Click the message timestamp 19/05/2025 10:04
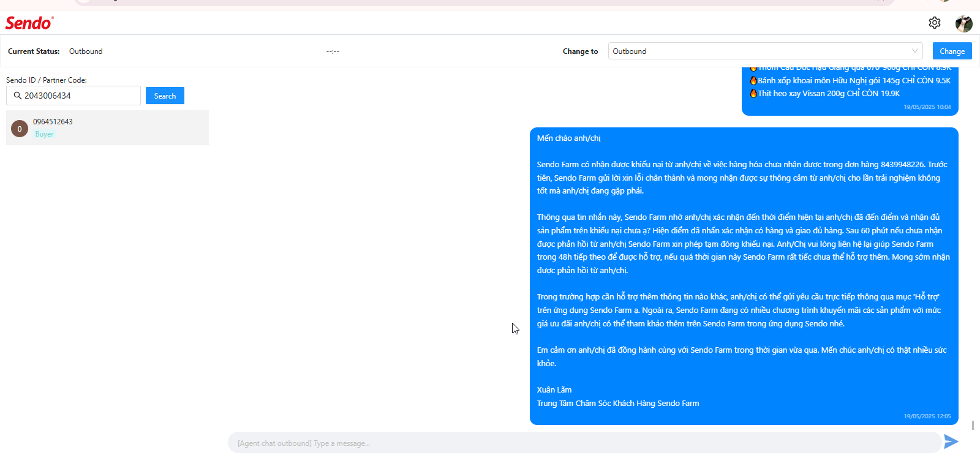This screenshot has width=980, height=455. (927, 107)
